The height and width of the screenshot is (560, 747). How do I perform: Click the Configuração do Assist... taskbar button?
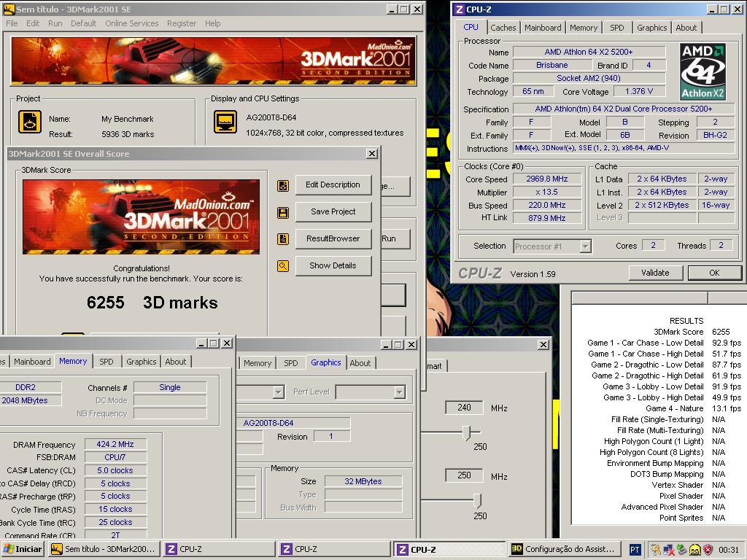pos(565,549)
